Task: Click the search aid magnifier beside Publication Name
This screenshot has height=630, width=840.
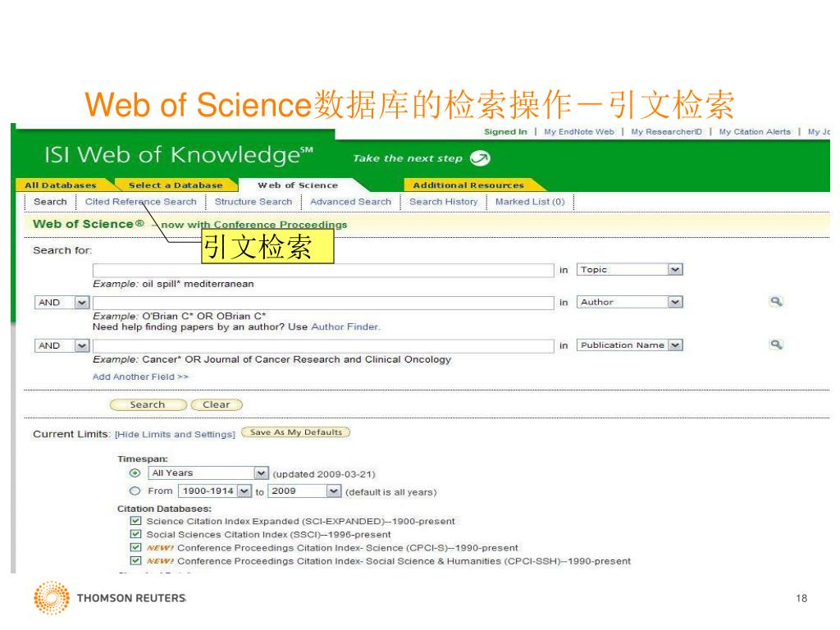Action: [776, 345]
